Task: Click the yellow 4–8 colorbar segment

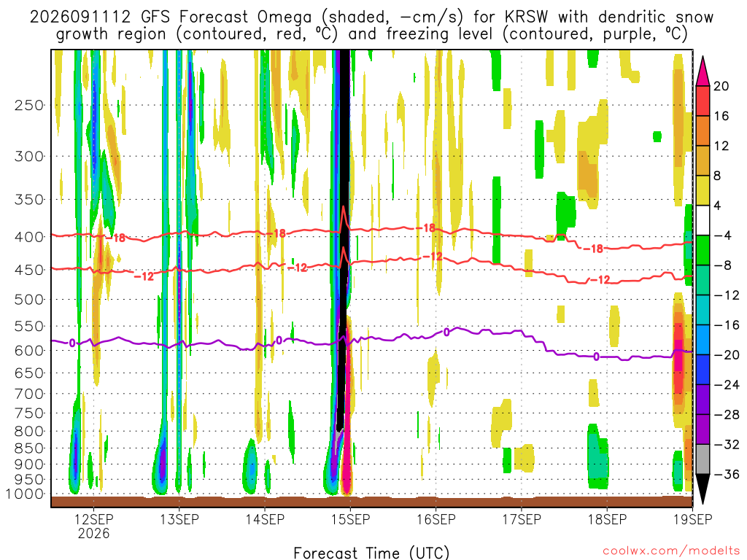Action: pos(703,190)
